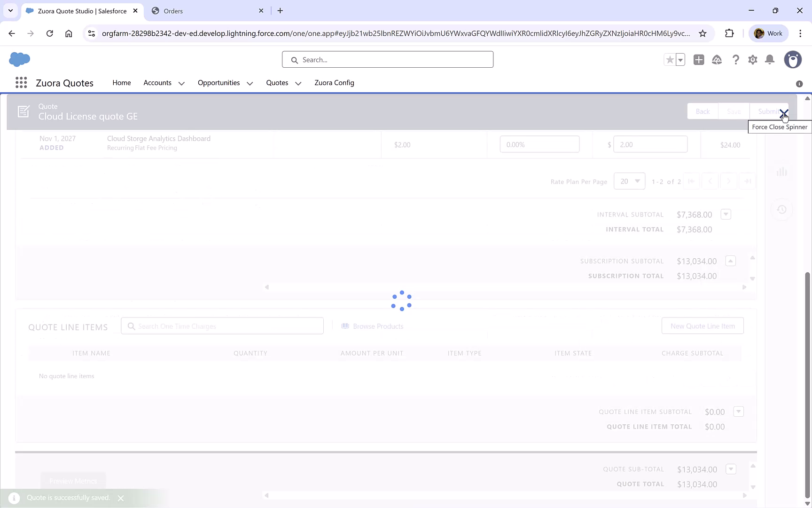Click the New Quote Line Item button
This screenshot has width=812, height=508.
(703, 325)
